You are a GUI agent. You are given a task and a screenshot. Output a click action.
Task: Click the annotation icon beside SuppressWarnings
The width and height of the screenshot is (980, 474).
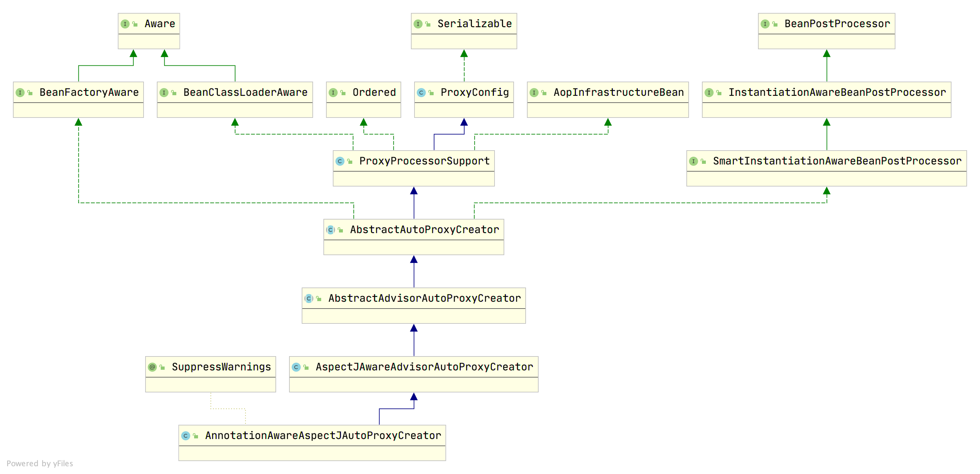(x=152, y=367)
